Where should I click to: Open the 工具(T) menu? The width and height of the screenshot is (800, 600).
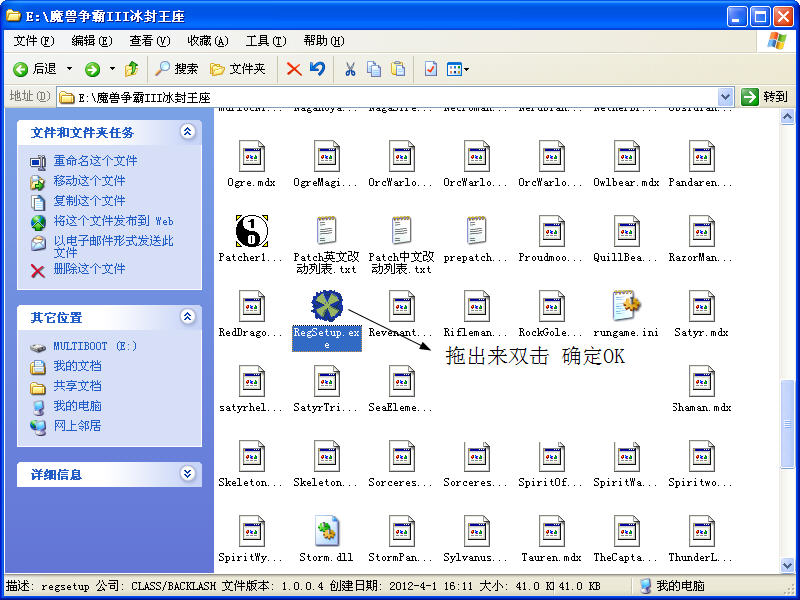266,41
